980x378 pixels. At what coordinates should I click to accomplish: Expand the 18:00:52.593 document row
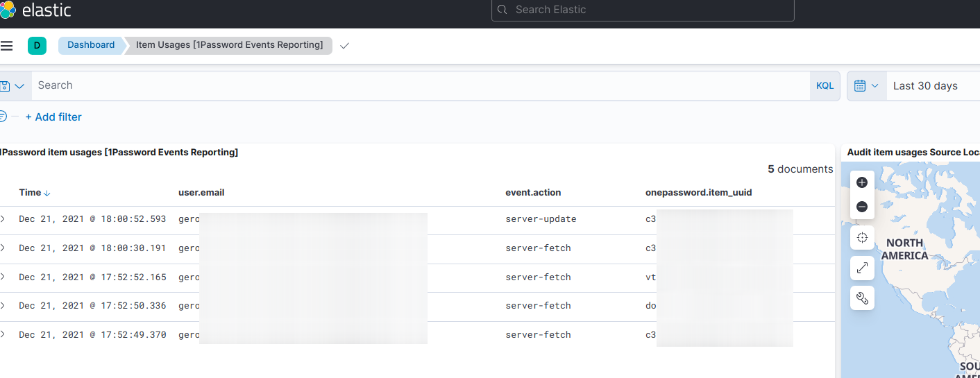coord(3,218)
